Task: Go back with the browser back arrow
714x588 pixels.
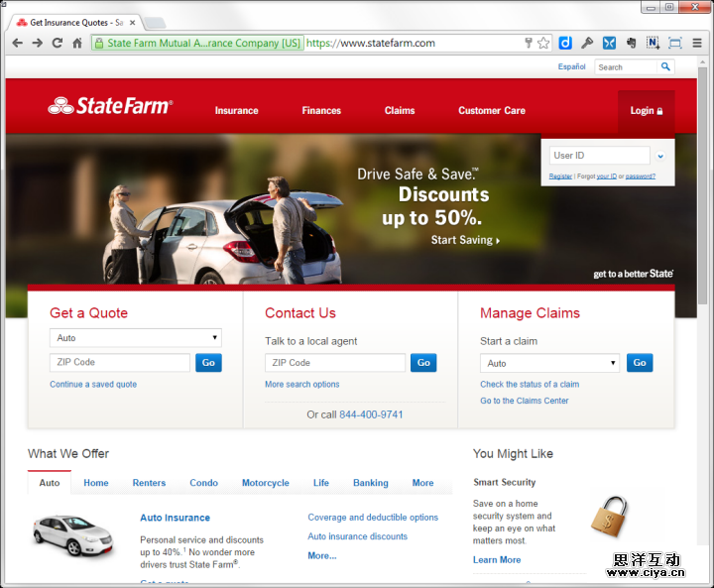Action: click(17, 44)
